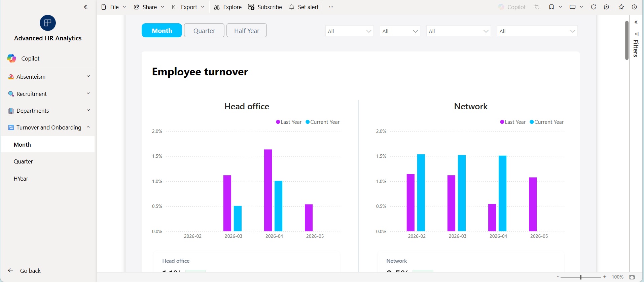Collapse the navigation pane with double-chevron icon
The width and height of the screenshot is (644, 297).
(86, 7)
